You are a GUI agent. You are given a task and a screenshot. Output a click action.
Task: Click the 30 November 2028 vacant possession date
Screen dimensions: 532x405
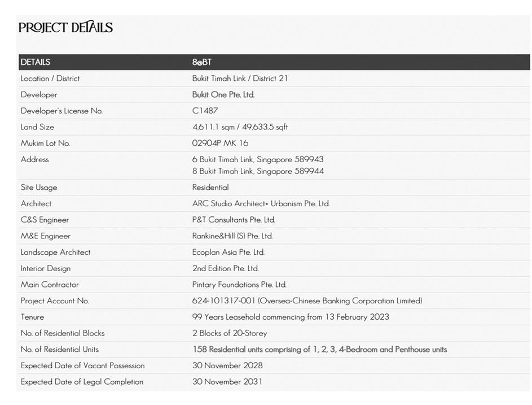[227, 365]
